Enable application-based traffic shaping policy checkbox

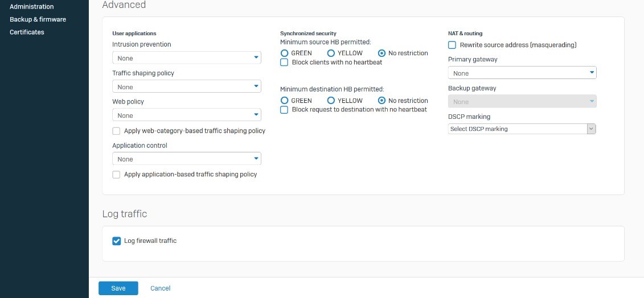pos(116,175)
